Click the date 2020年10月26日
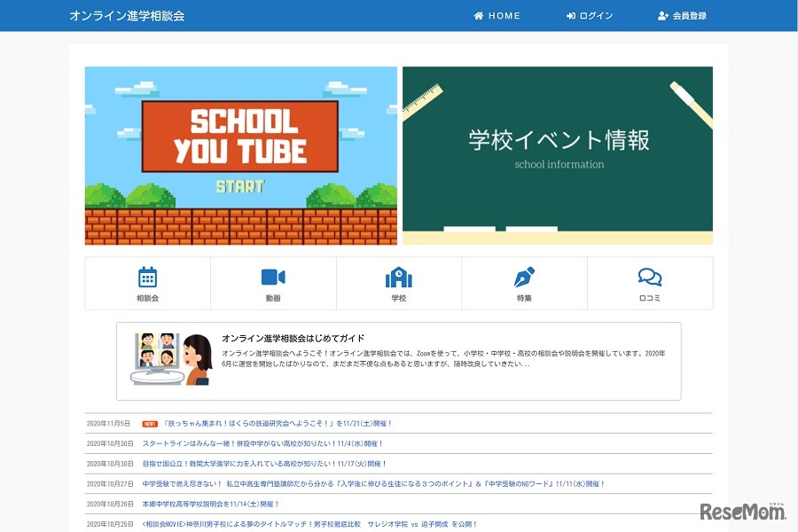Image resolution: width=798 pixels, height=532 pixels. 110,504
